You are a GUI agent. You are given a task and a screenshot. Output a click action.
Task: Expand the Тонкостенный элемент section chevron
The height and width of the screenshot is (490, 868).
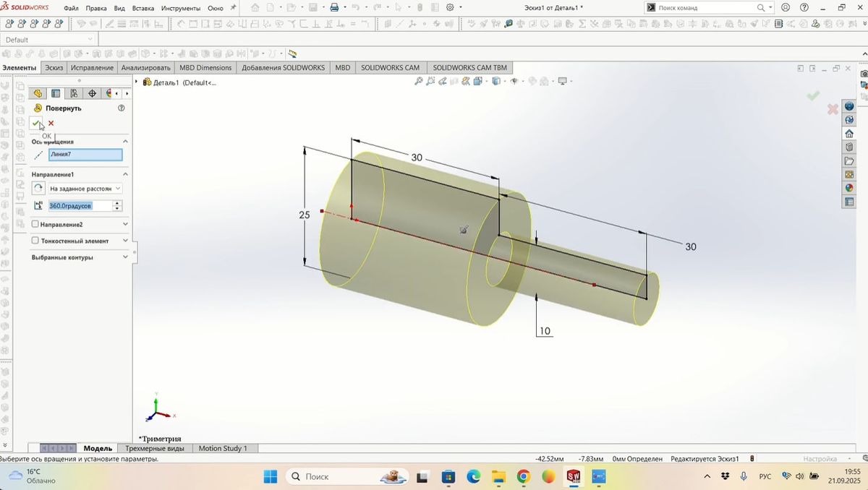pyautogui.click(x=125, y=241)
